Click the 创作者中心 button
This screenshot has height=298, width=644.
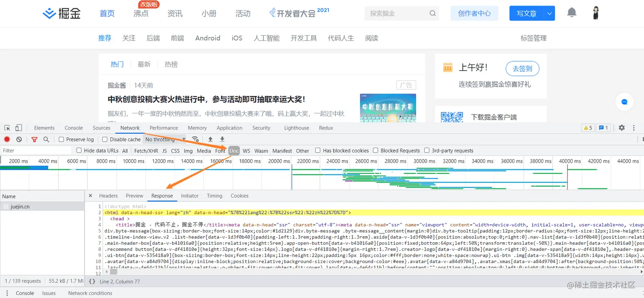click(474, 14)
